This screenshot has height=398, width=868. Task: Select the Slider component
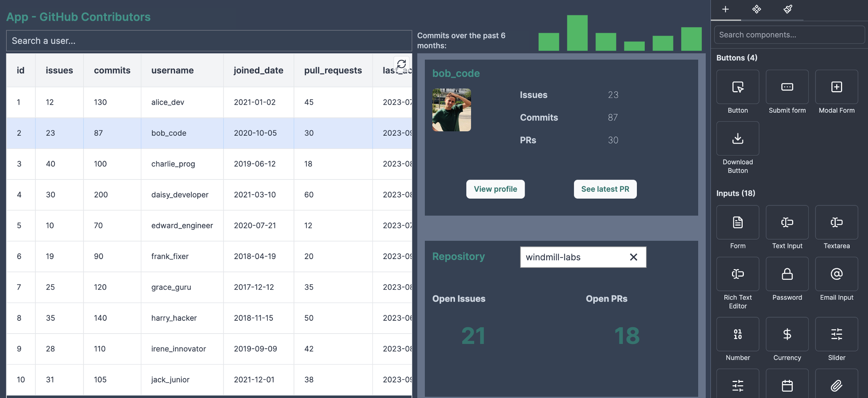836,334
